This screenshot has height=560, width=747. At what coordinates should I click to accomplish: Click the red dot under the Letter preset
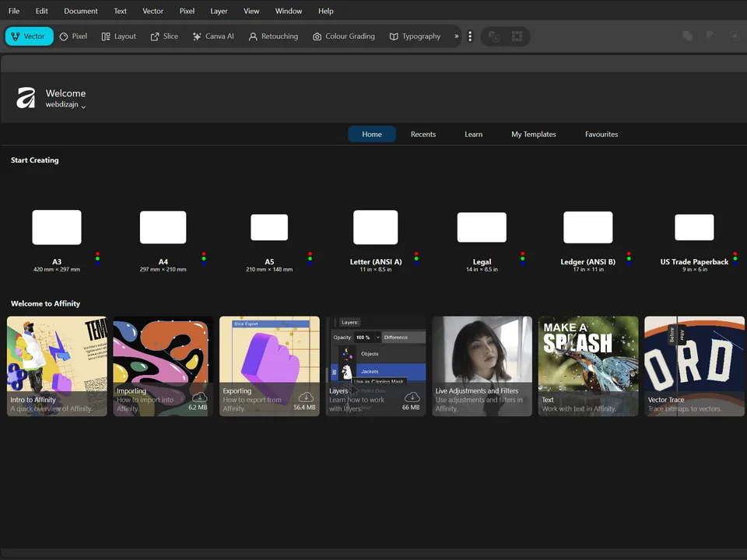416,255
